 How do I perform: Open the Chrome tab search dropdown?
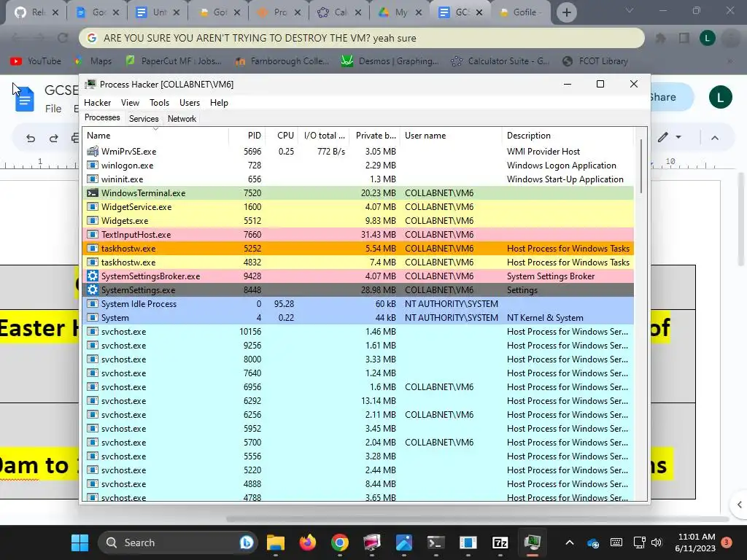(x=630, y=10)
